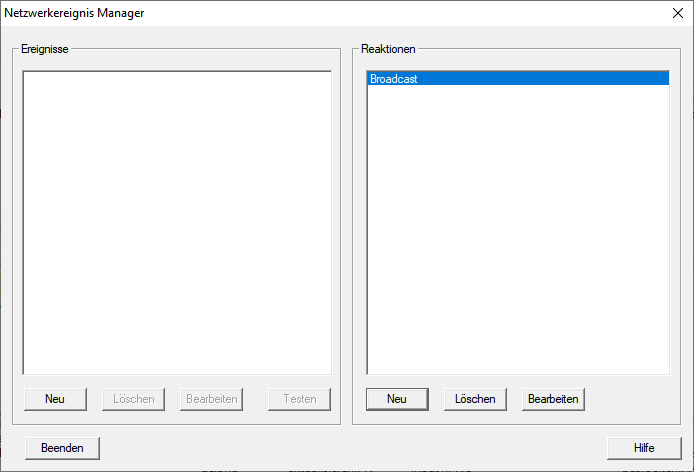The image size is (694, 472).
Task: Open help via the Hilfe button
Action: [644, 448]
